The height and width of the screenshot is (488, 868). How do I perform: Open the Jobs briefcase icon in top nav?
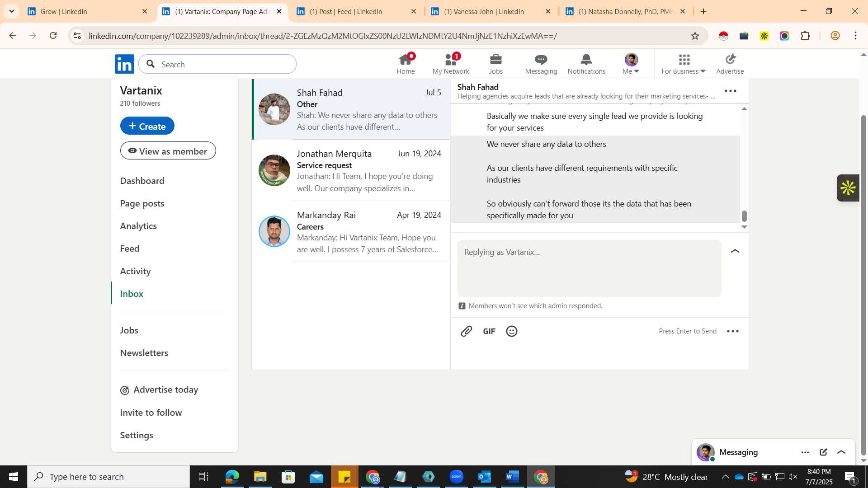pyautogui.click(x=496, y=64)
